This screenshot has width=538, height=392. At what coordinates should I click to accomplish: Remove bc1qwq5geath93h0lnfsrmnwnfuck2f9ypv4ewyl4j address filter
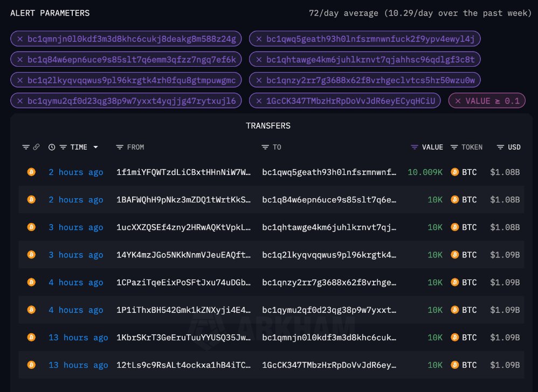coord(259,39)
